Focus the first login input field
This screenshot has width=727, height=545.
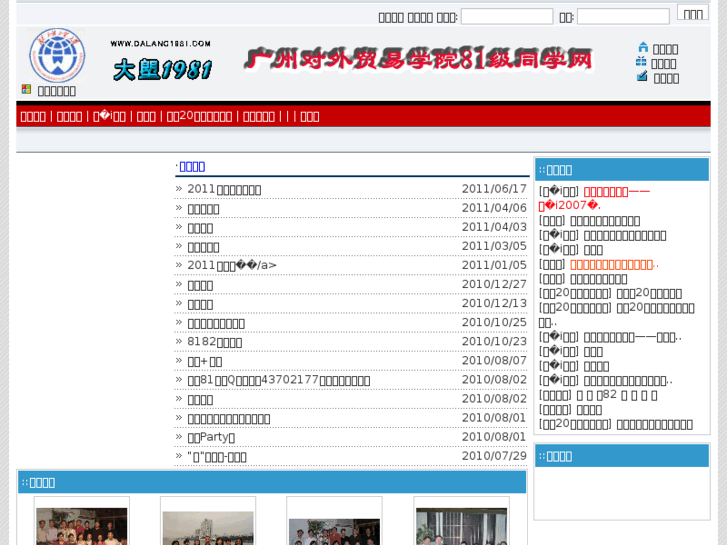(507, 17)
